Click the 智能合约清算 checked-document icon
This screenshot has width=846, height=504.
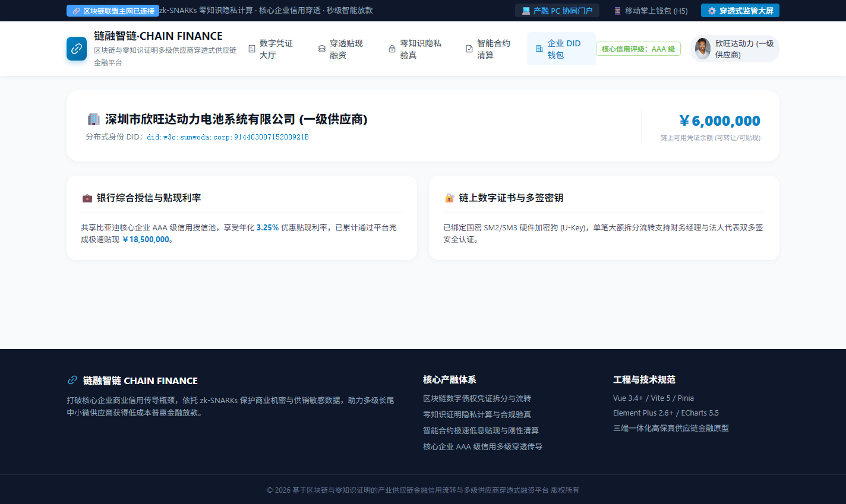[x=469, y=49]
